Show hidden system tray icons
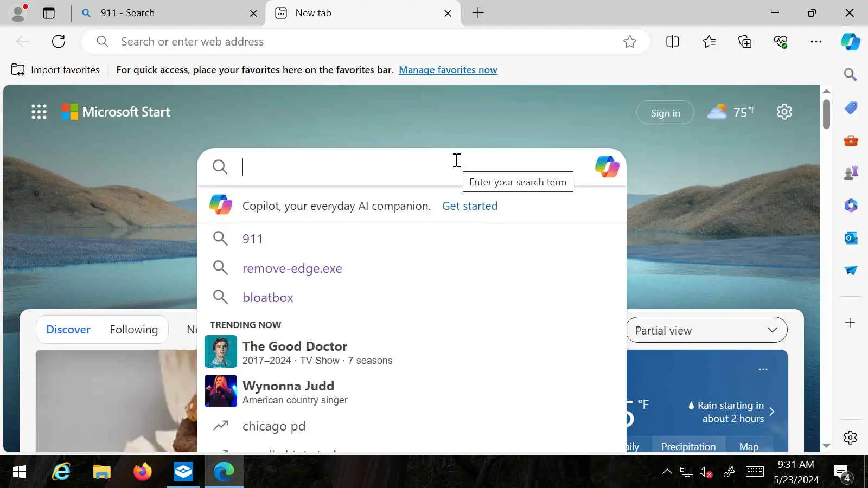 667,472
